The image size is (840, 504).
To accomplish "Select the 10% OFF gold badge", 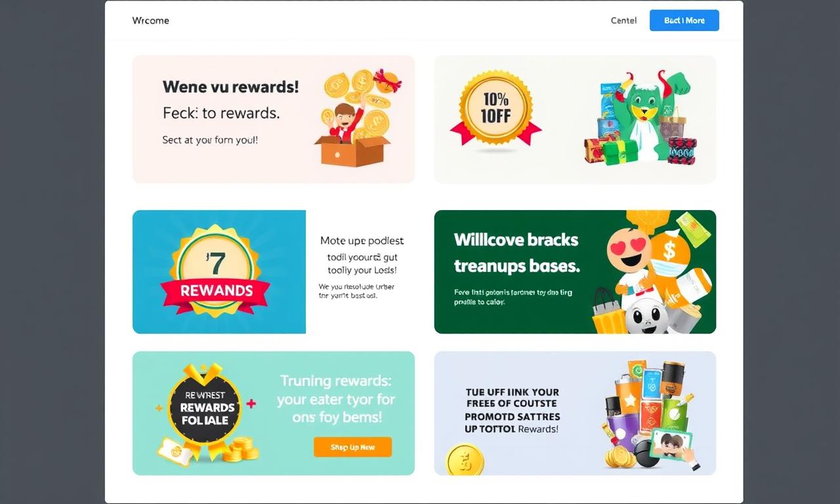I will click(496, 109).
